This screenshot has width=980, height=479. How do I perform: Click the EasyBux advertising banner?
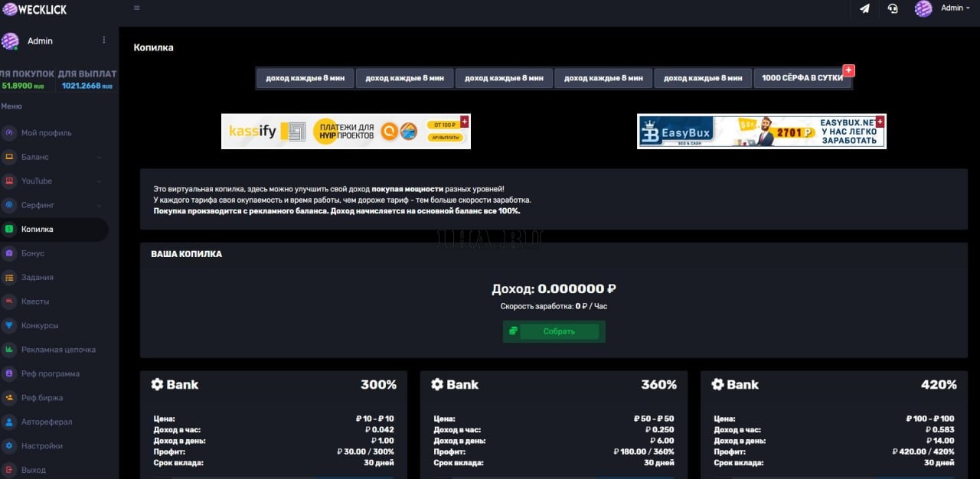[761, 131]
